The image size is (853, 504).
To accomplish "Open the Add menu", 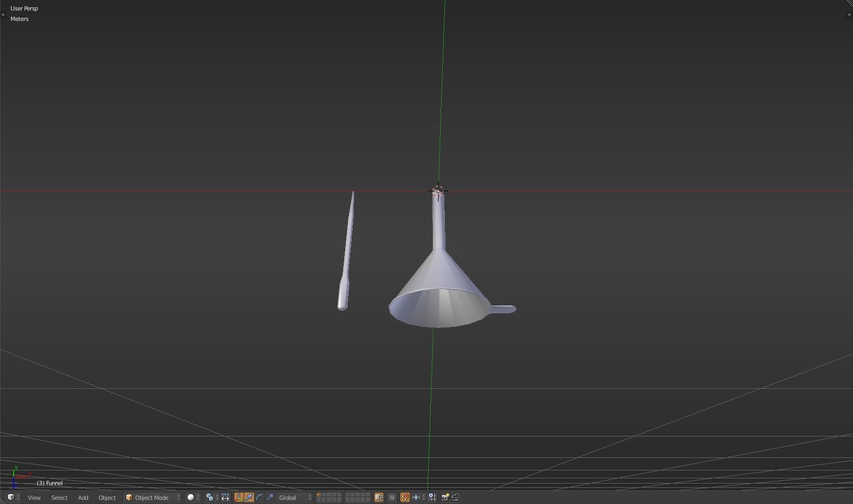I will [83, 498].
